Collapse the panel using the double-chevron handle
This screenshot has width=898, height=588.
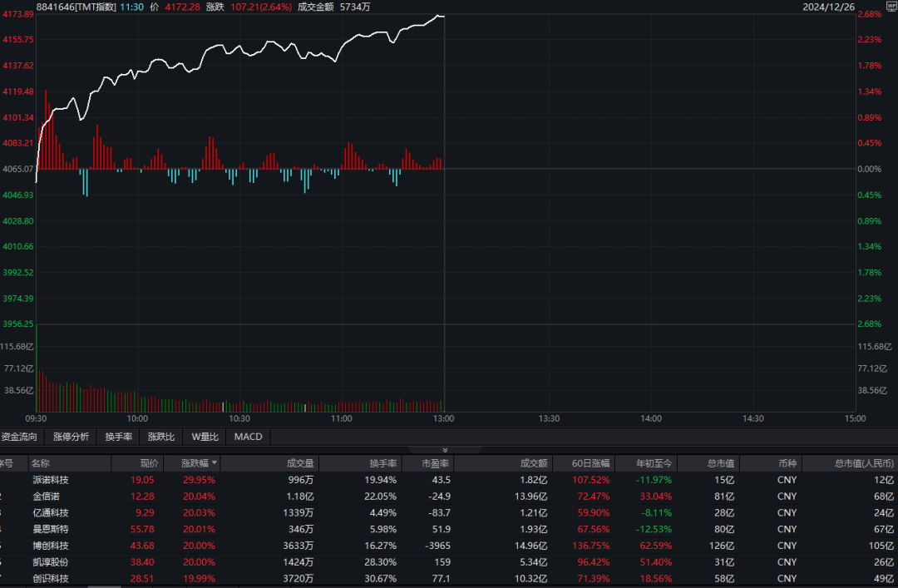pos(444,449)
